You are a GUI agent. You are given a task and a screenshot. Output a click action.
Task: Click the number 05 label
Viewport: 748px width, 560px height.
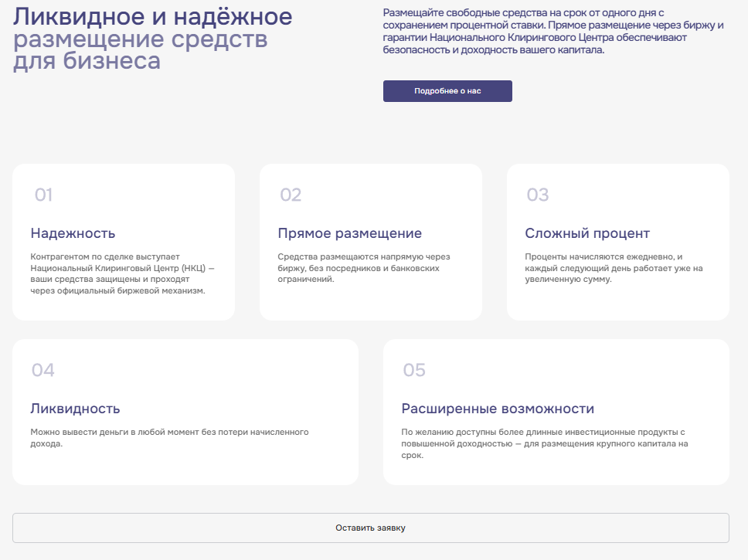coord(414,371)
